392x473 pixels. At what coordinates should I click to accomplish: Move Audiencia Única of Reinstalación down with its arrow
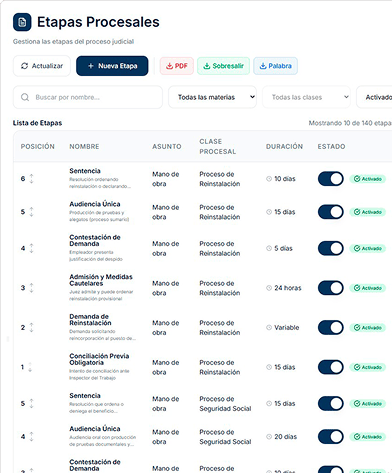point(31,214)
